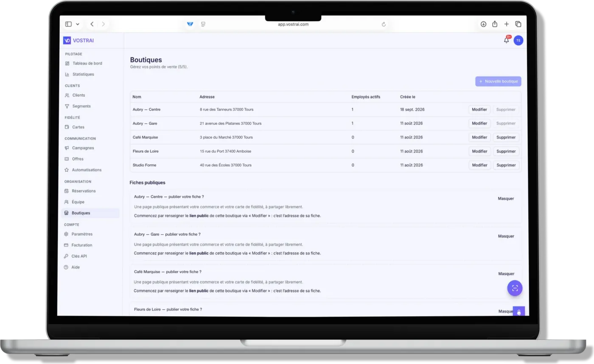594x364 pixels.
Task: Click Supprimer for Café Marquise
Action: pyautogui.click(x=506, y=137)
